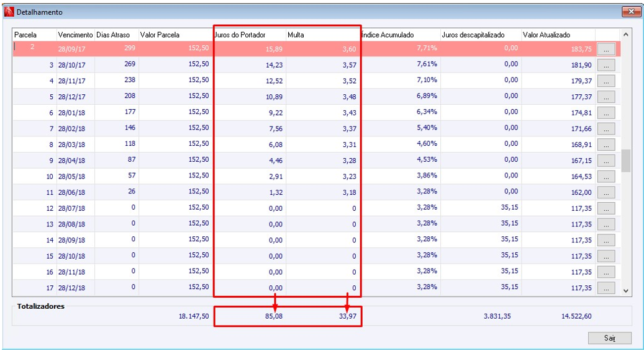This screenshot has height=351, width=644.
Task: Open details button for parcela 16 row
Action: (606, 272)
